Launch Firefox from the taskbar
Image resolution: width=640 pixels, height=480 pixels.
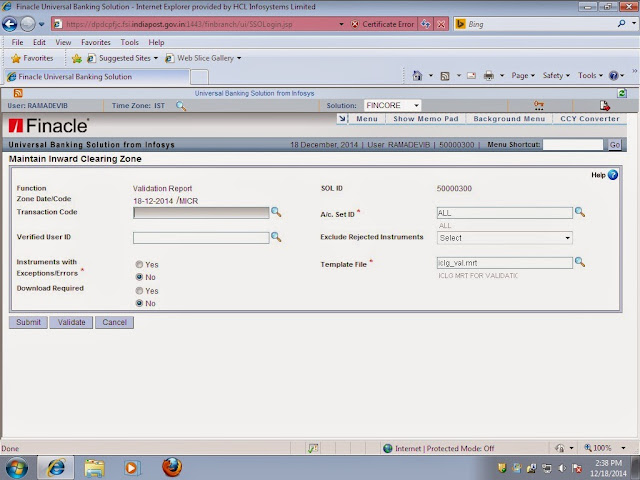click(x=172, y=467)
